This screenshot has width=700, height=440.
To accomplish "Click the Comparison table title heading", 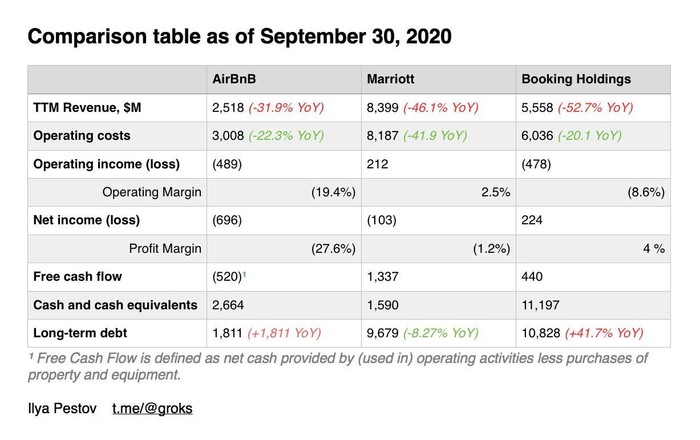I will (x=239, y=37).
